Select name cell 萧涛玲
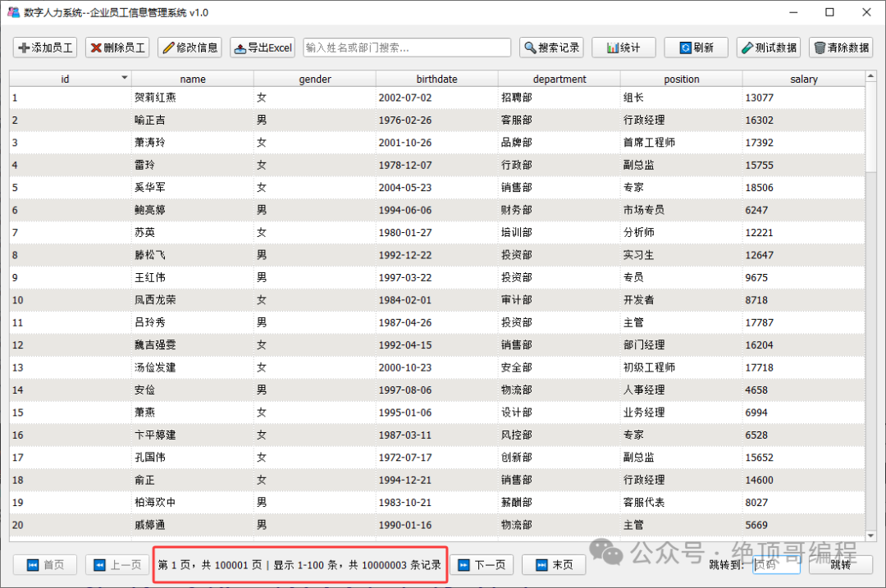The width and height of the screenshot is (886, 588). coord(193,143)
